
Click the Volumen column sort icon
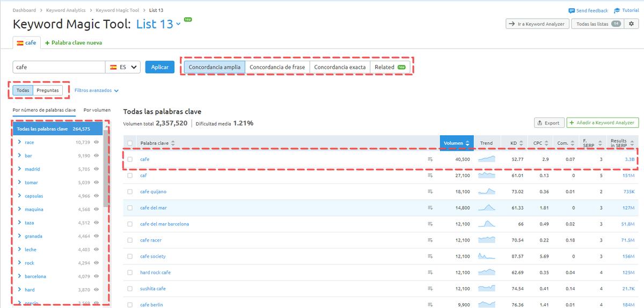coord(468,143)
